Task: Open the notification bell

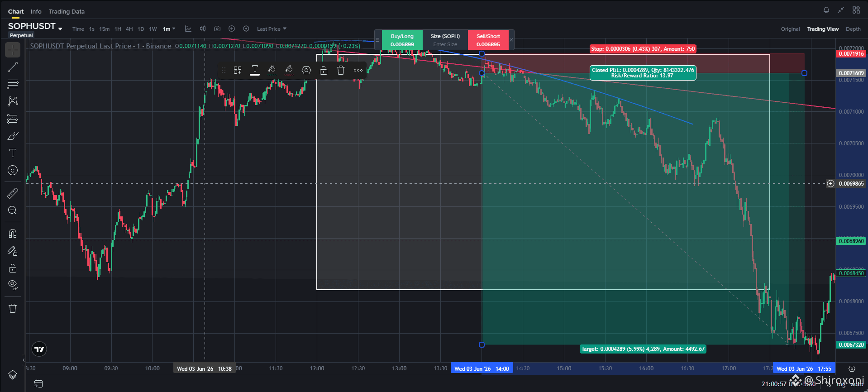Action: 826,10
